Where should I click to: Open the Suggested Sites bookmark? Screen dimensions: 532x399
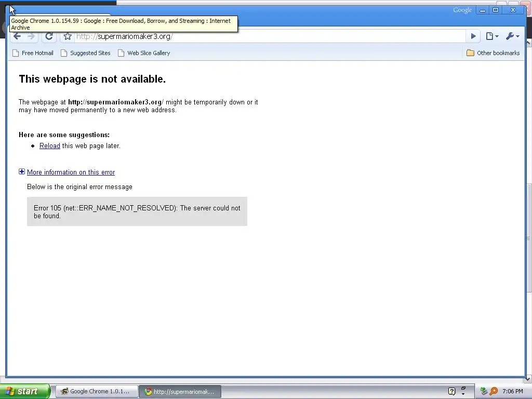pos(86,53)
